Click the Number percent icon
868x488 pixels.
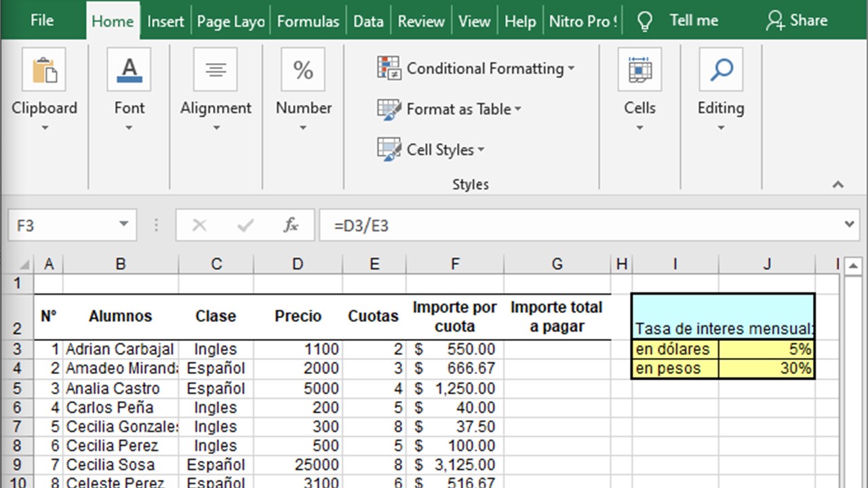pos(303,70)
